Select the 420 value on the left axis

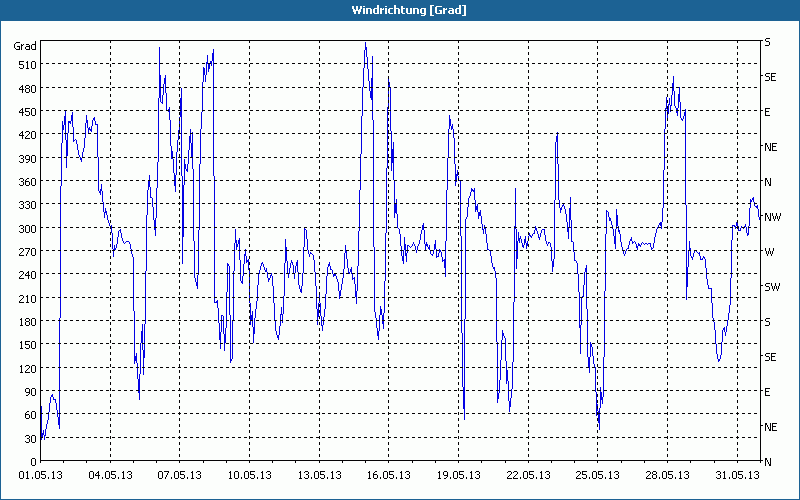point(28,135)
